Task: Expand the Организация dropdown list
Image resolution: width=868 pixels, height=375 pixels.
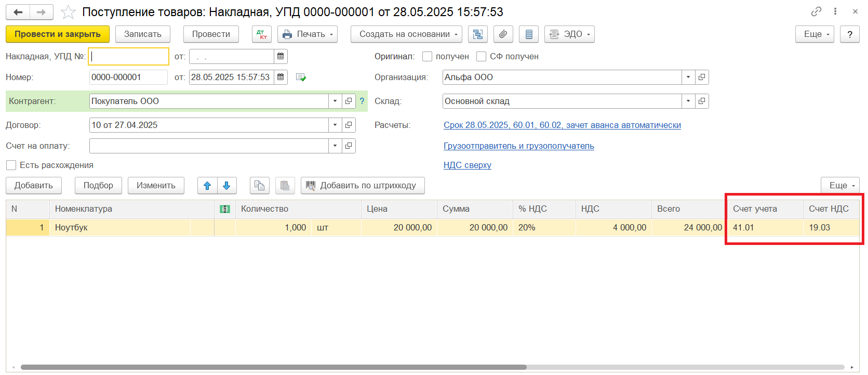Action: coord(688,77)
